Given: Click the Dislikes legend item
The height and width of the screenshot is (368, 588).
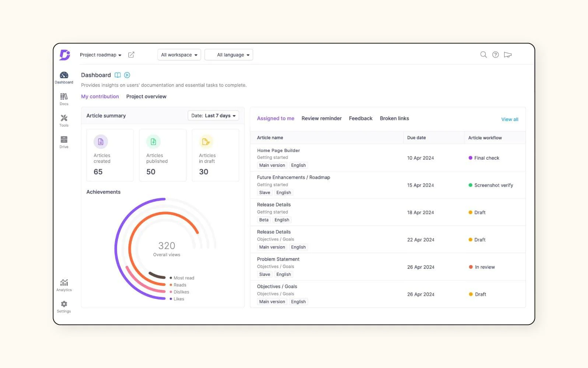Looking at the screenshot, I should click(179, 292).
